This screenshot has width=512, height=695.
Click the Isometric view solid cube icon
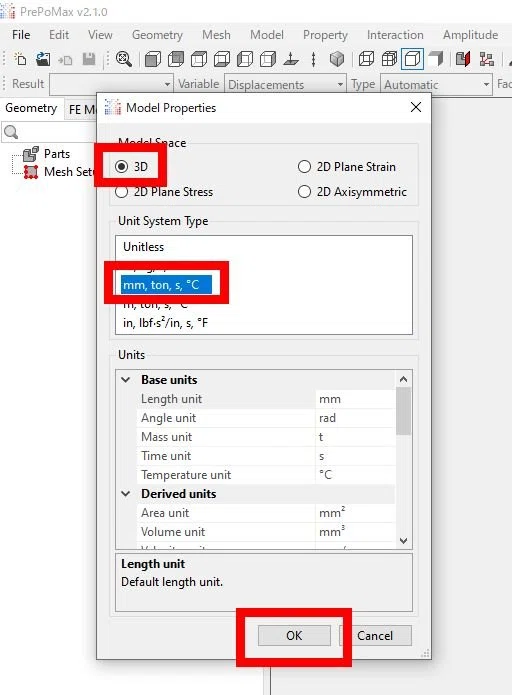(337, 59)
